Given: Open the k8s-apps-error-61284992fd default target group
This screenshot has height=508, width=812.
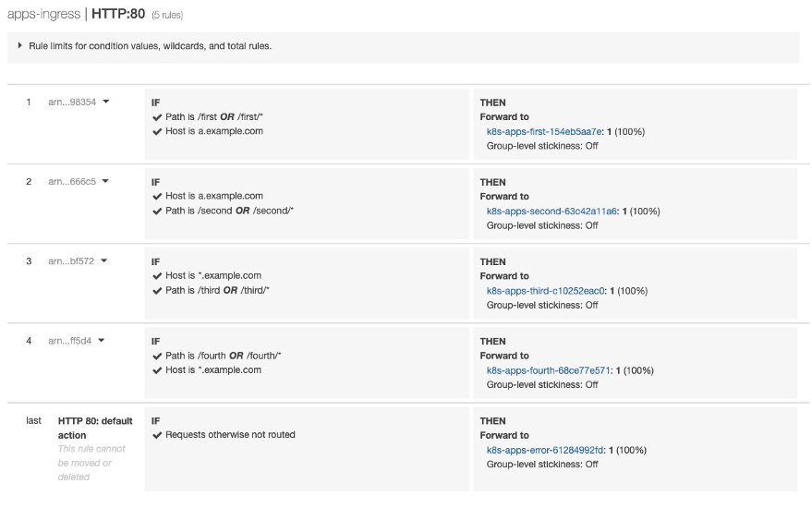Looking at the screenshot, I should [545, 450].
